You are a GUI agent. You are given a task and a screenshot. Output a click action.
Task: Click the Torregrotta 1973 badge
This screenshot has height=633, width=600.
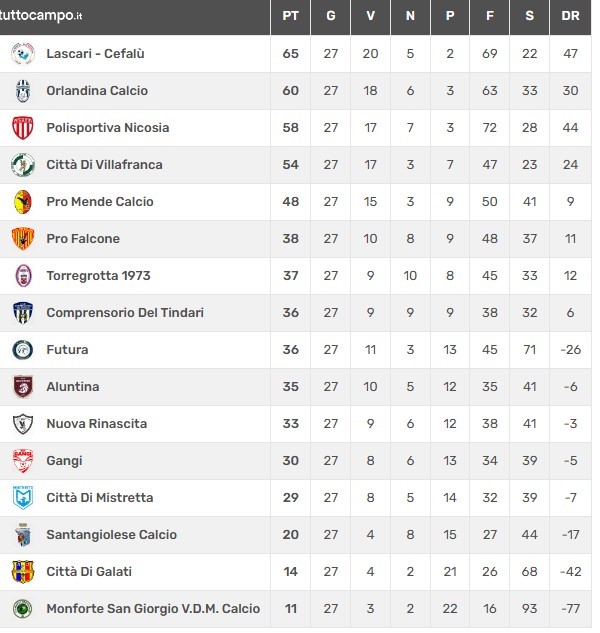(x=23, y=276)
